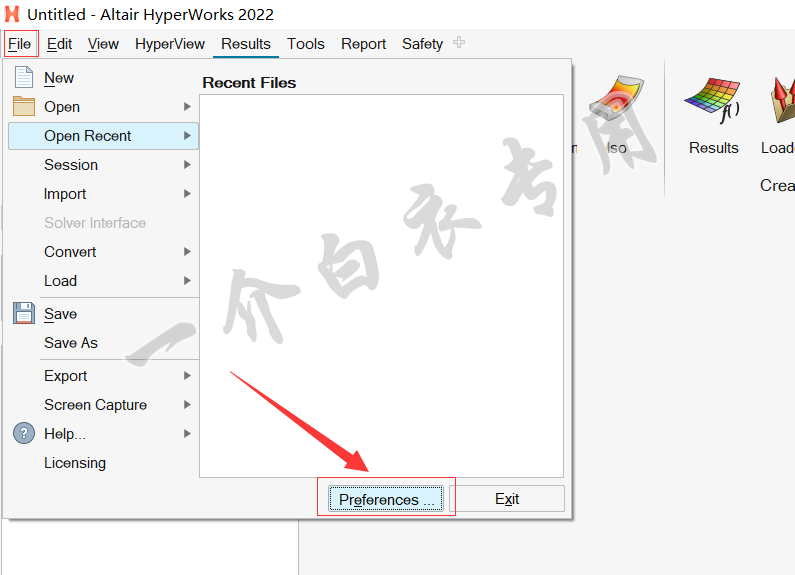This screenshot has width=795, height=575.
Task: Expand the Open Recent submenu arrow
Action: [187, 135]
